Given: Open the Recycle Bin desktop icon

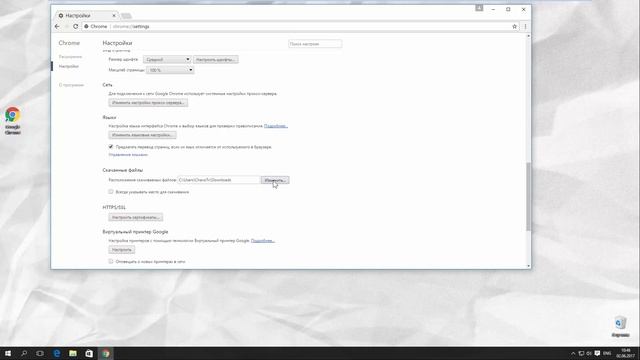Looking at the screenshot, I should (x=620, y=327).
